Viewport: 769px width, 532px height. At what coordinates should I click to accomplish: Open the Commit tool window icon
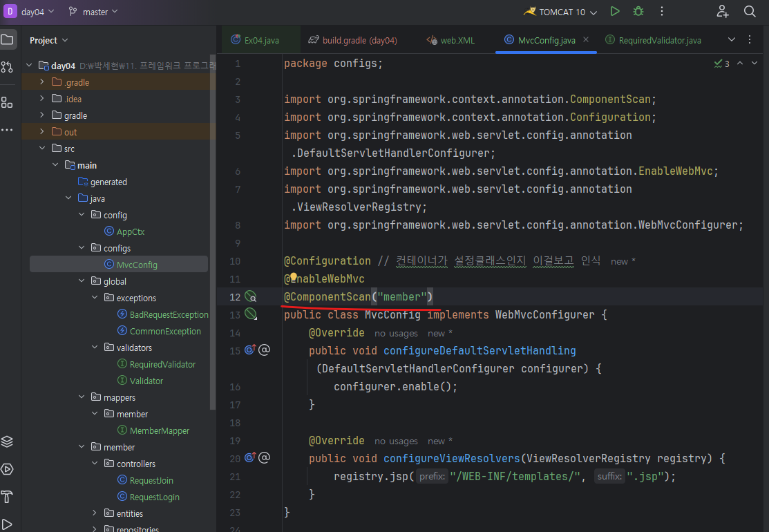click(x=7, y=67)
